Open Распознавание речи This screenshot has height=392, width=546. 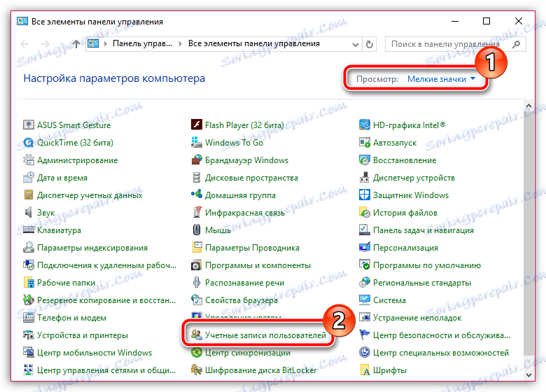pyautogui.click(x=237, y=283)
